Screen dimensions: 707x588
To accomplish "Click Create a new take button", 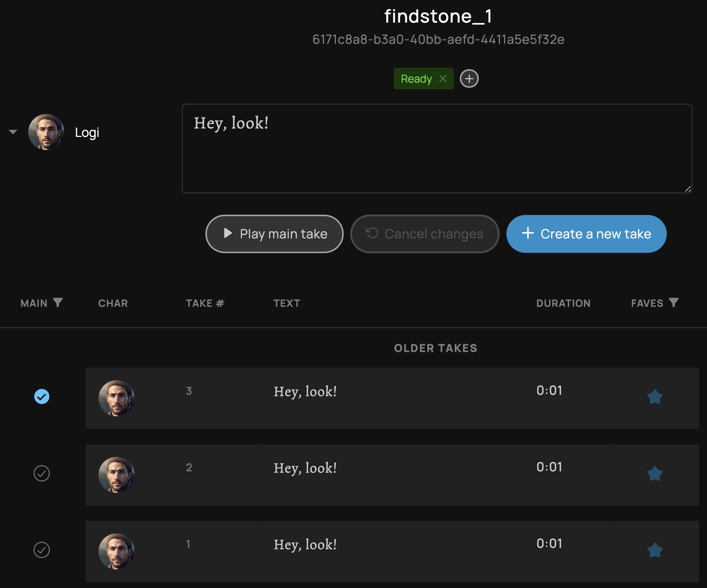I will pyautogui.click(x=586, y=233).
